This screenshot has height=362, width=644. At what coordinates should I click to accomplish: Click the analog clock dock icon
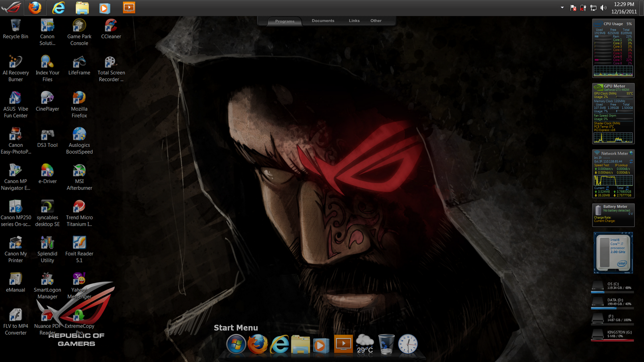[x=408, y=345]
